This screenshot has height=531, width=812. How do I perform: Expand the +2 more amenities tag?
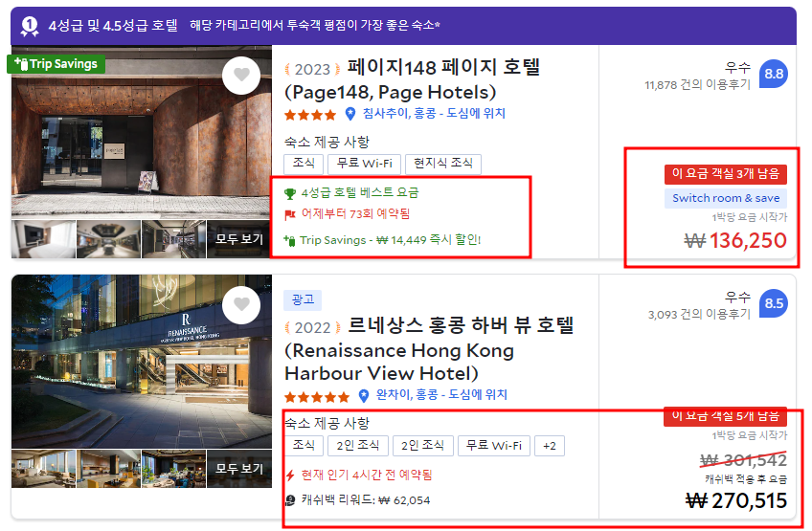pos(550,446)
